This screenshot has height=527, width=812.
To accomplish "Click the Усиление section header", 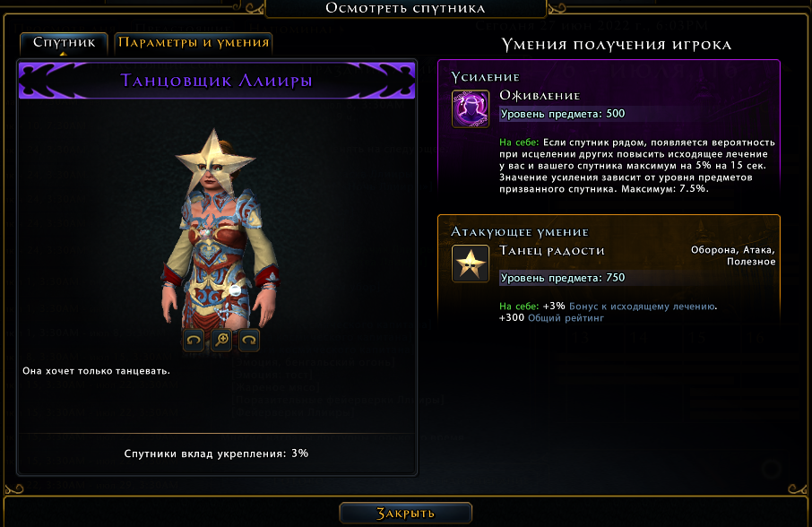I will pyautogui.click(x=485, y=77).
